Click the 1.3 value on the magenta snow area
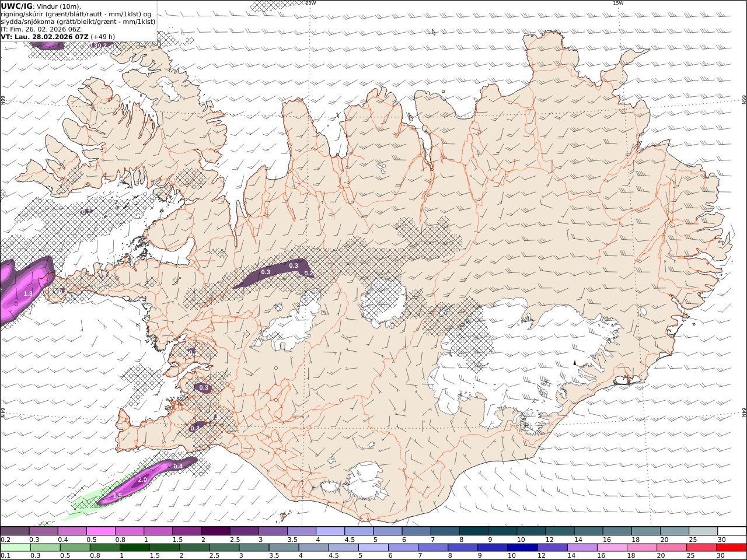747x560 pixels. pos(28,294)
